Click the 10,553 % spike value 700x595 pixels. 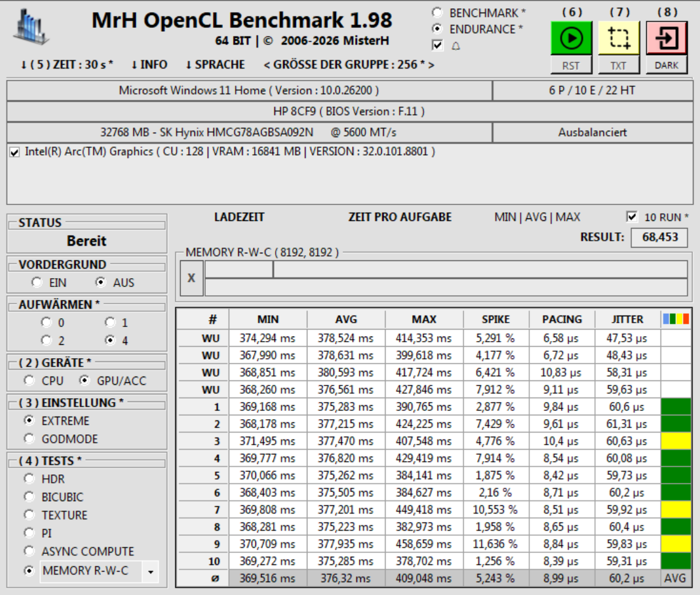point(495,509)
